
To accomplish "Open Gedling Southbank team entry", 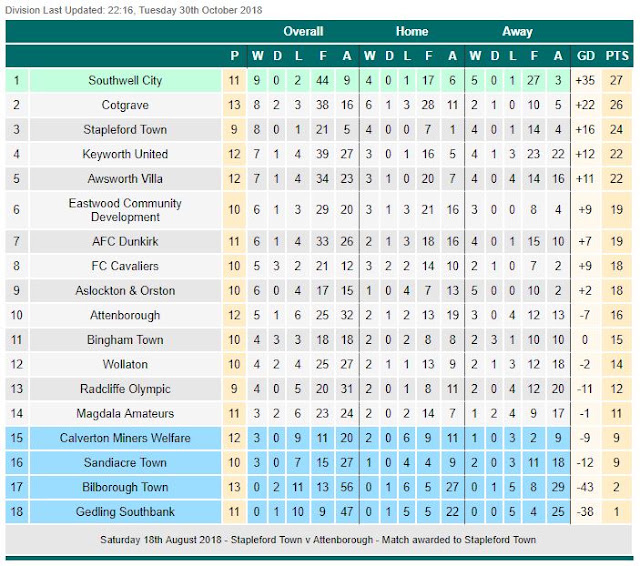I will 125,511.
